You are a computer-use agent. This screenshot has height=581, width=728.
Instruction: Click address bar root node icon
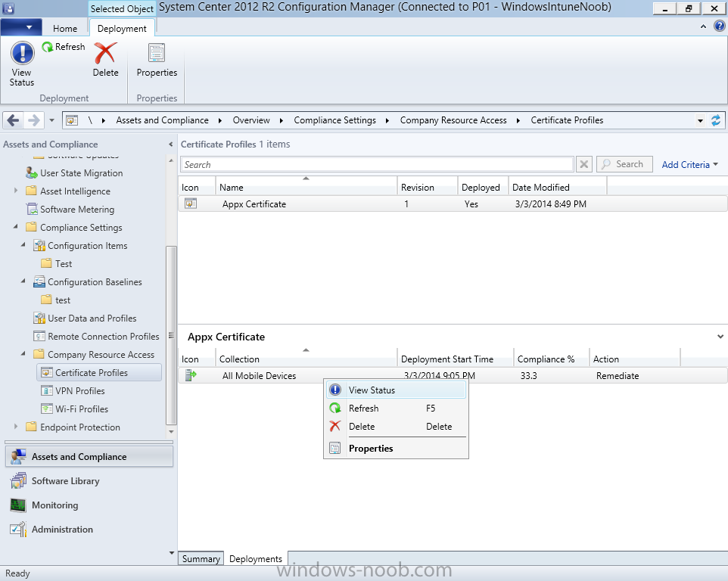72,120
